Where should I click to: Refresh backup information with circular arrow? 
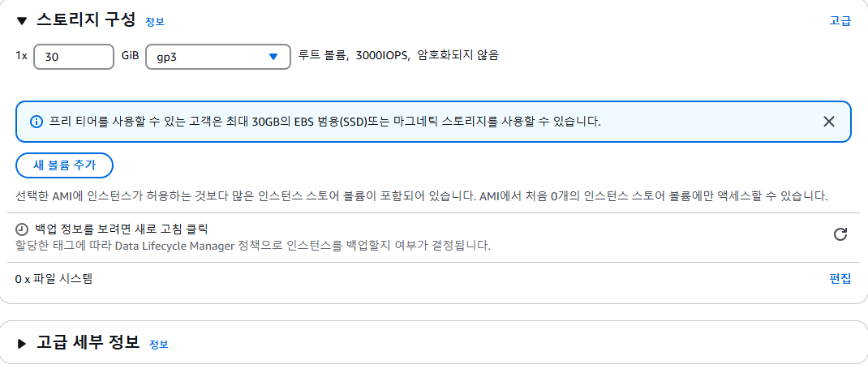[840, 234]
